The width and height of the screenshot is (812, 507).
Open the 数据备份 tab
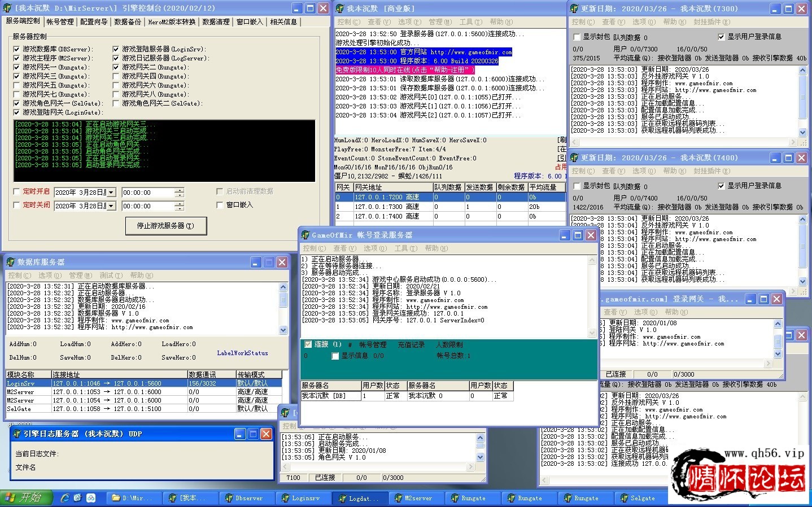pyautogui.click(x=128, y=21)
